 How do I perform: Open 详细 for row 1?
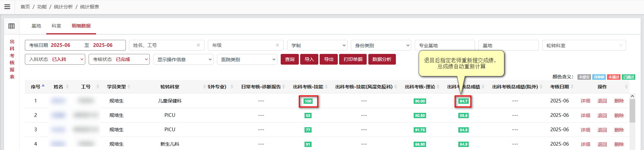tap(586, 101)
